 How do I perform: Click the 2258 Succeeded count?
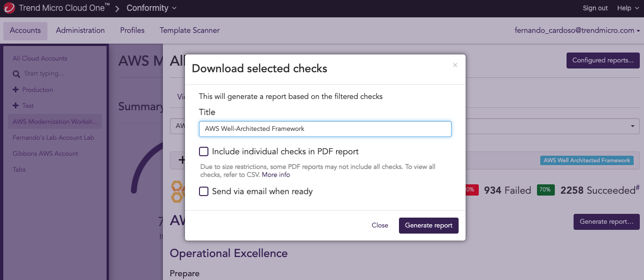[600, 190]
